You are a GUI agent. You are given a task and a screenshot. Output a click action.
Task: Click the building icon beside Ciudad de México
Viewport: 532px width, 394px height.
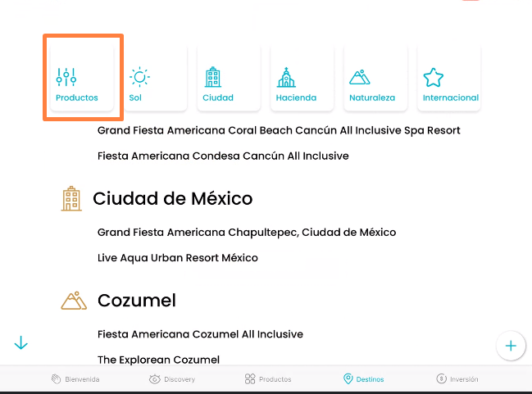pos(71,199)
